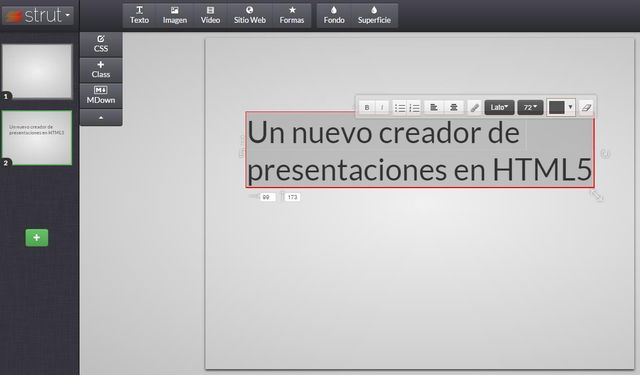
Task: Select slide 2 thumbnail
Action: click(37, 138)
